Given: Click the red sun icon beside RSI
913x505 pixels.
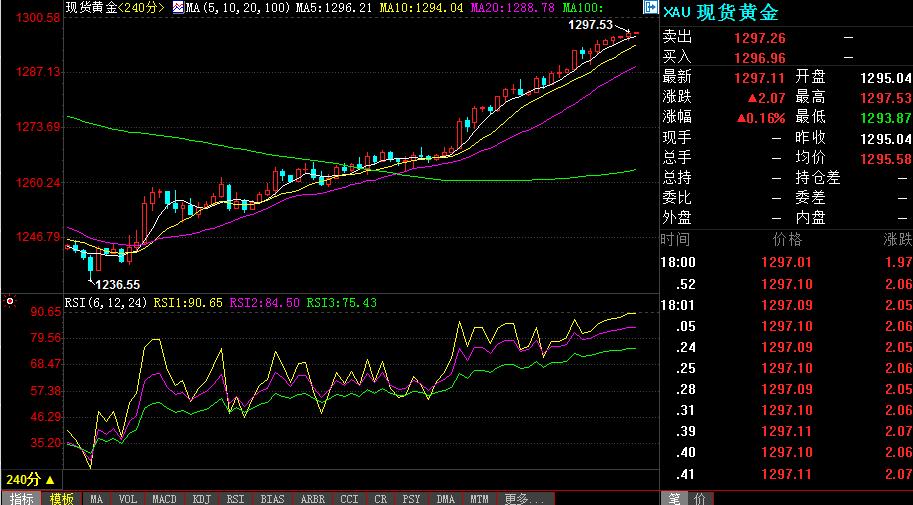Looking at the screenshot, I should (9, 302).
